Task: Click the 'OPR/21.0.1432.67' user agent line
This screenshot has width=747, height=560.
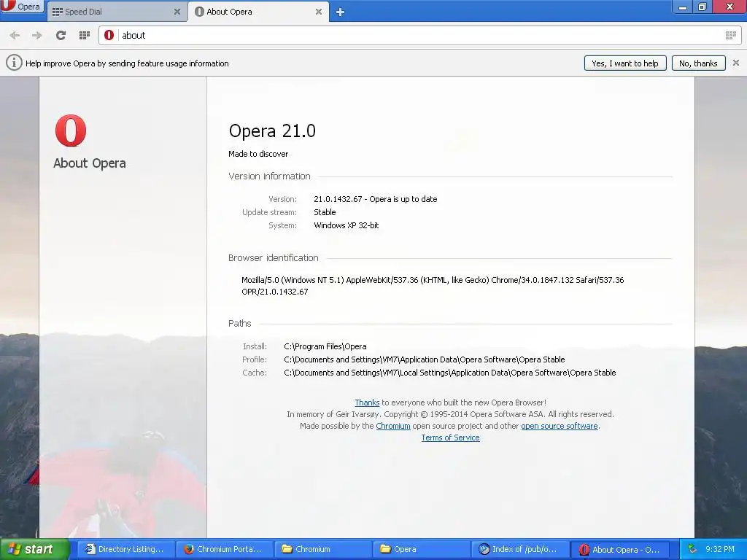Action: coord(275,292)
